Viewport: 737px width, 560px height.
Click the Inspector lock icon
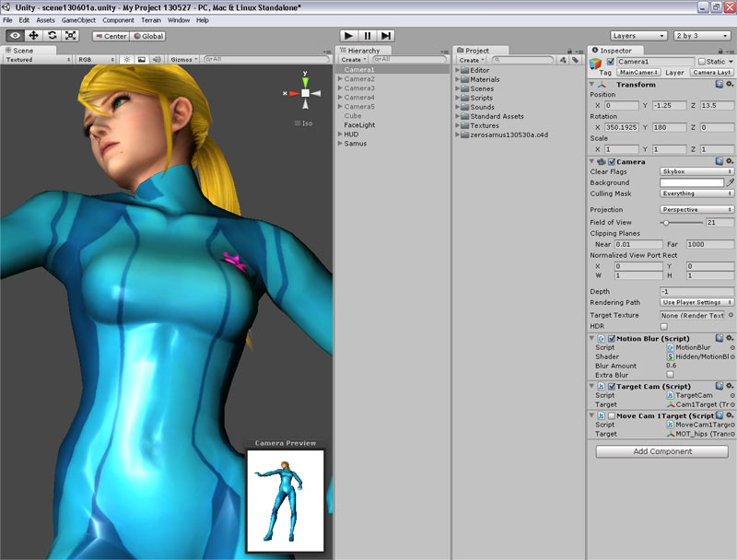[720, 51]
